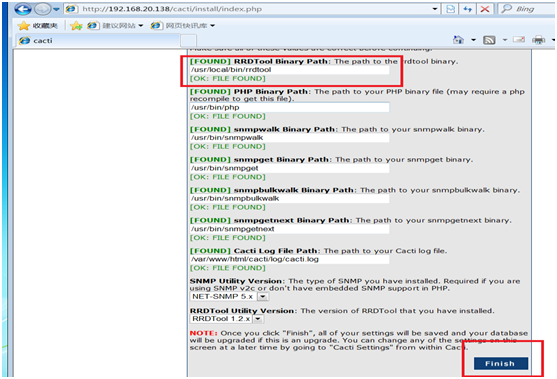Edit the PHP Binary Path field
Image resolution: width=557 pixels, height=379 pixels.
(290, 107)
